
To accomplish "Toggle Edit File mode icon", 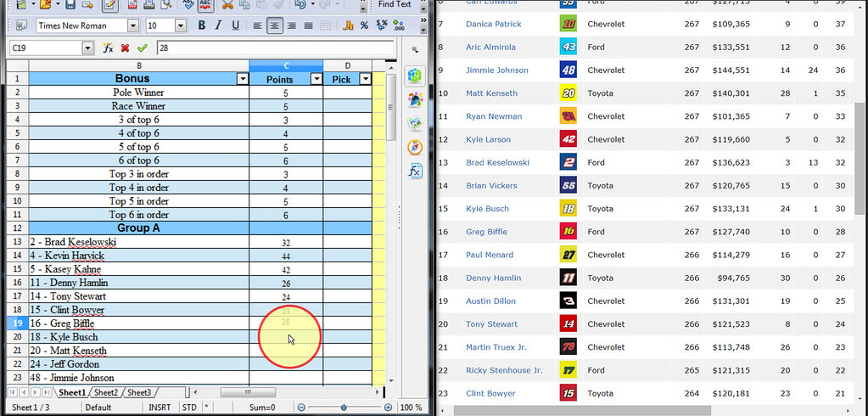I will pyautogui.click(x=109, y=4).
